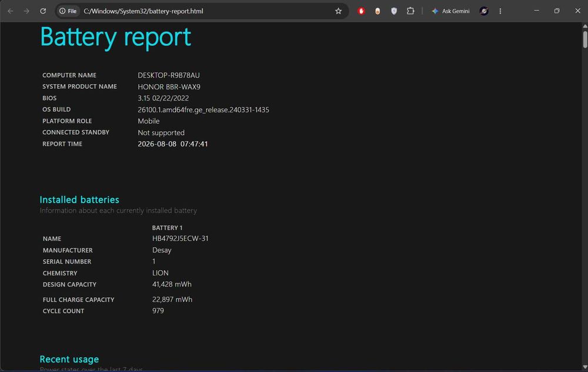588x372 pixels.
Task: Click the scrollbar down arrow
Action: [x=585, y=367]
